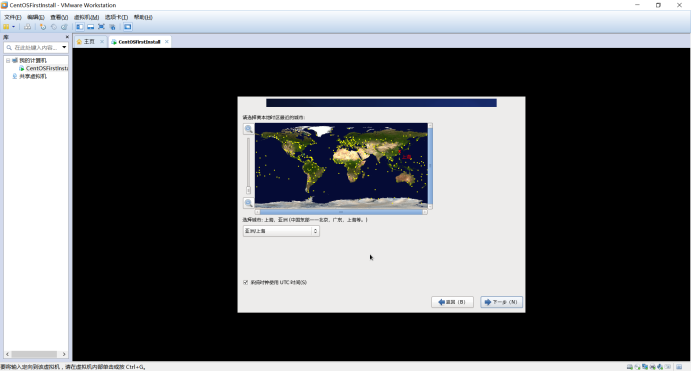Toggle the thumbnail bar toolbar icon
This screenshot has height=371, width=692.
[x=90, y=27]
